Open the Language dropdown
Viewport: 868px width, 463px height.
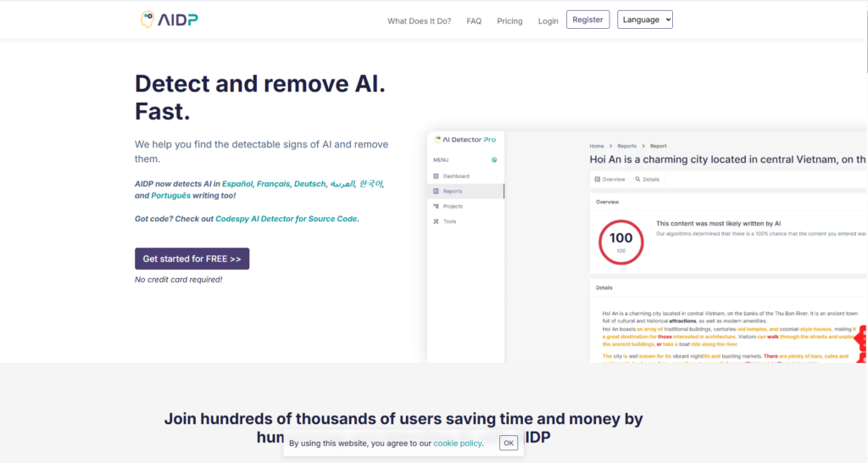pos(645,20)
